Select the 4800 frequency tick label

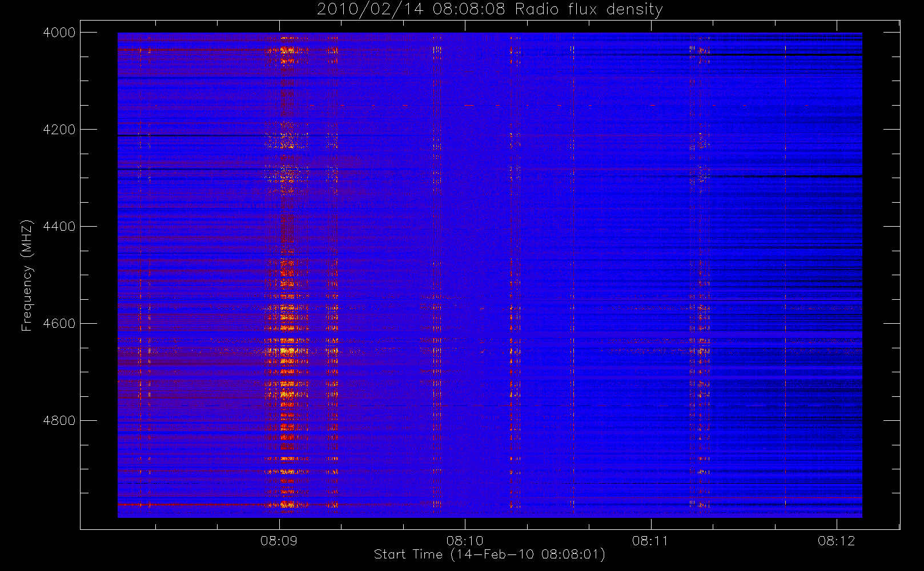59,421
